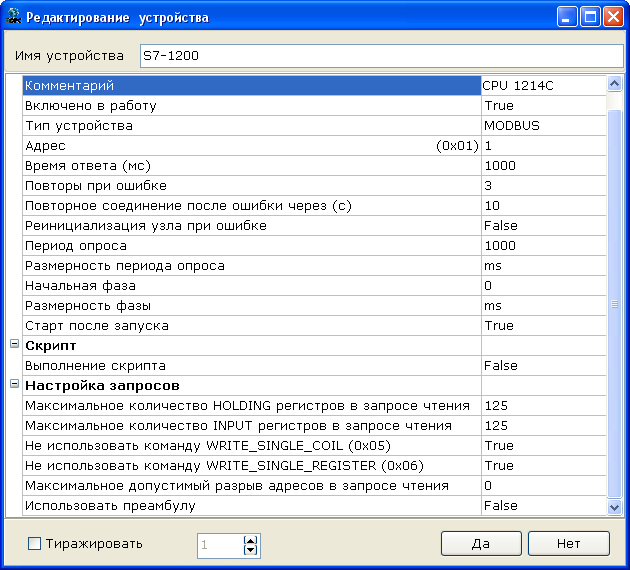Viewport: 630px width, 570px height.
Task: Click ms value of Размерность периода опроса
Action: [x=543, y=266]
